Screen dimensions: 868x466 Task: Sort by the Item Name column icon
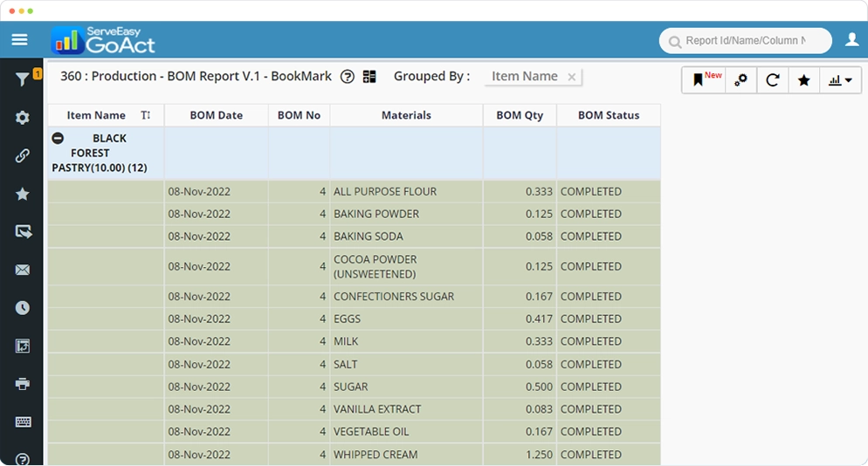pos(146,115)
